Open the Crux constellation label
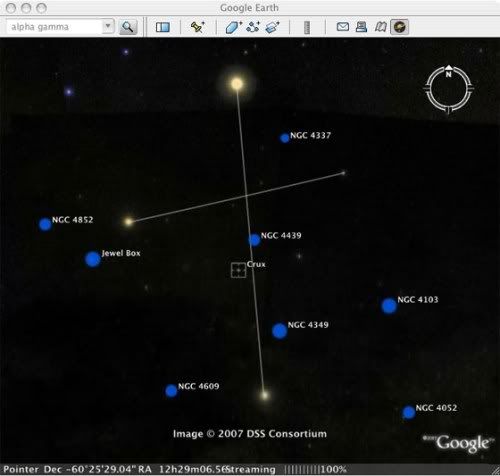Screen dimensions: 500x476 (256, 264)
